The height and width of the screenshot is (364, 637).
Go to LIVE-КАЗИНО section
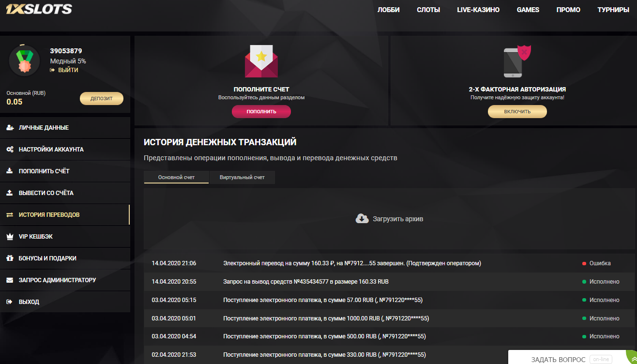pyautogui.click(x=478, y=10)
